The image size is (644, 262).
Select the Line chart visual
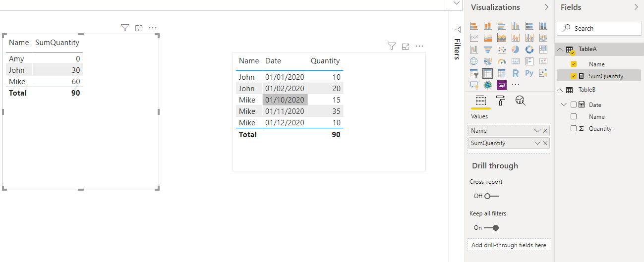tap(473, 38)
